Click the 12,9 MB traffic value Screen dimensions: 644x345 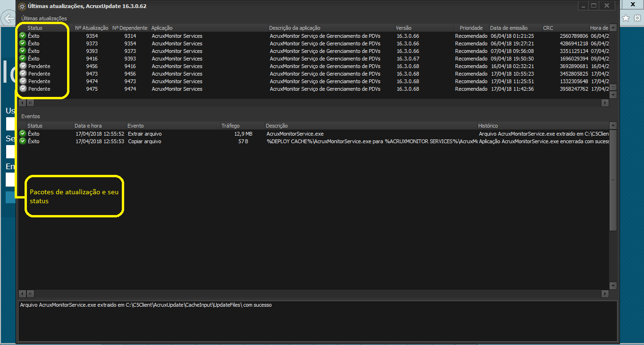point(243,134)
